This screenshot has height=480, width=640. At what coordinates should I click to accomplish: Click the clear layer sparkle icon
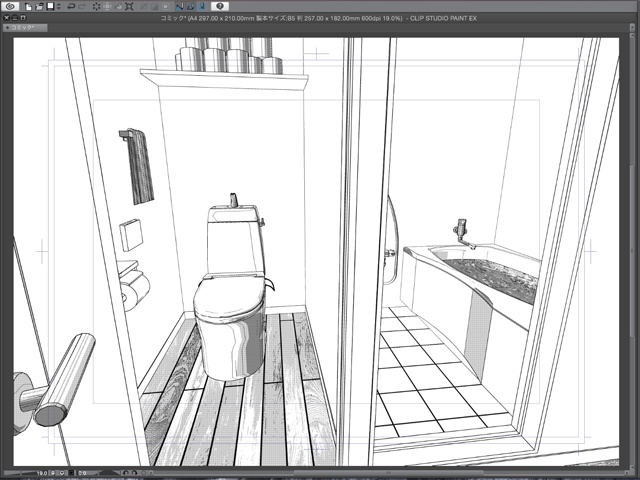point(96,7)
